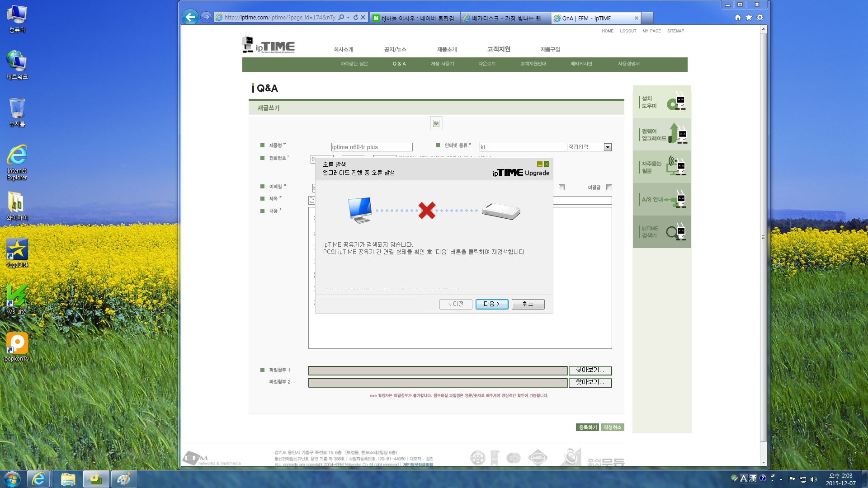The image size is (868, 488).
Task: Switch to the 네이버 통합검색 tab
Action: coord(415,18)
